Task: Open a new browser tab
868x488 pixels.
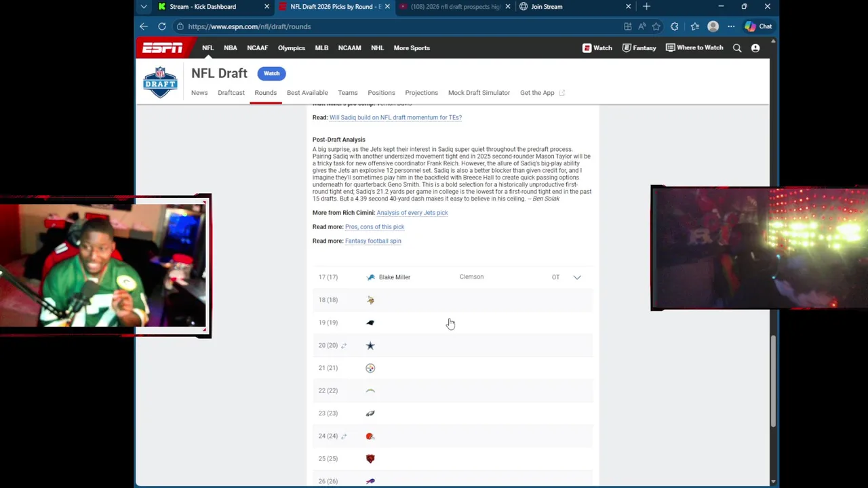Action: pyautogui.click(x=646, y=7)
